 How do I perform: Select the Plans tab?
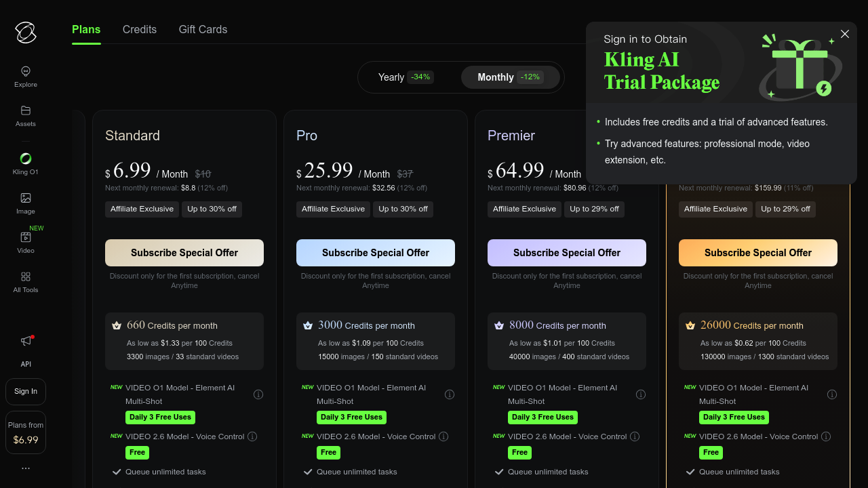[86, 30]
